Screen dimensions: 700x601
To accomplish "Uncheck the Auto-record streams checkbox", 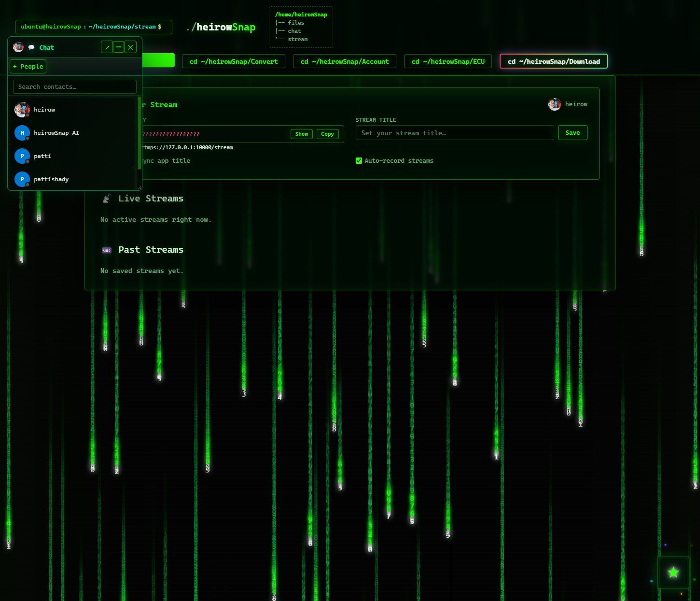I will pyautogui.click(x=359, y=161).
